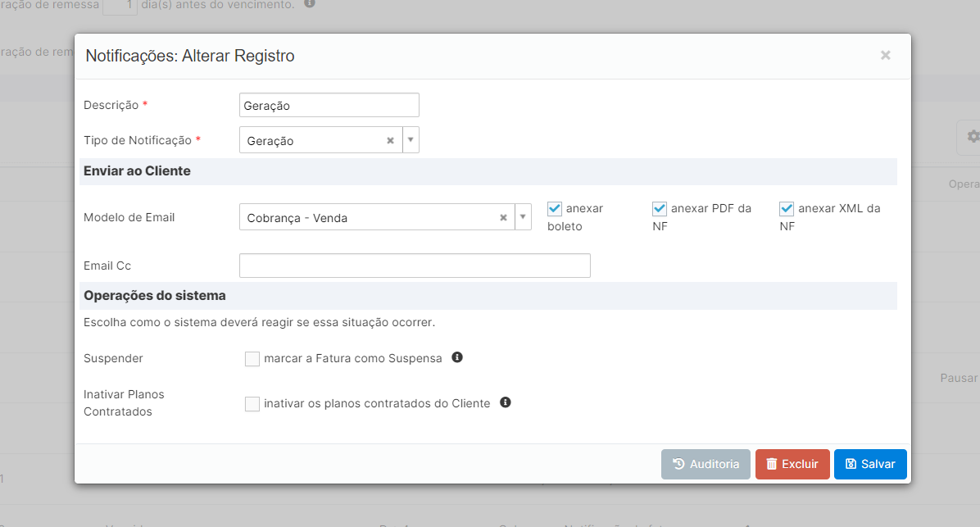Uncheck anexar boleto checkbox
980x527 pixels.
[x=555, y=209]
